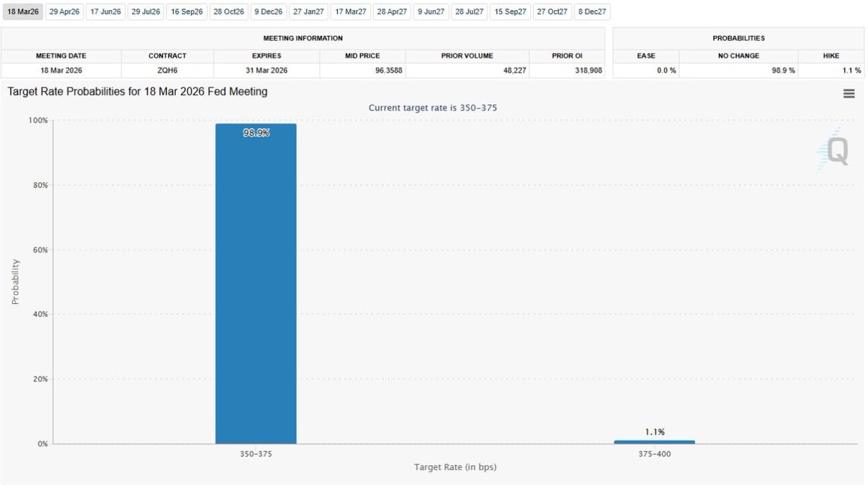Click the 375-400 probability bar

click(655, 442)
